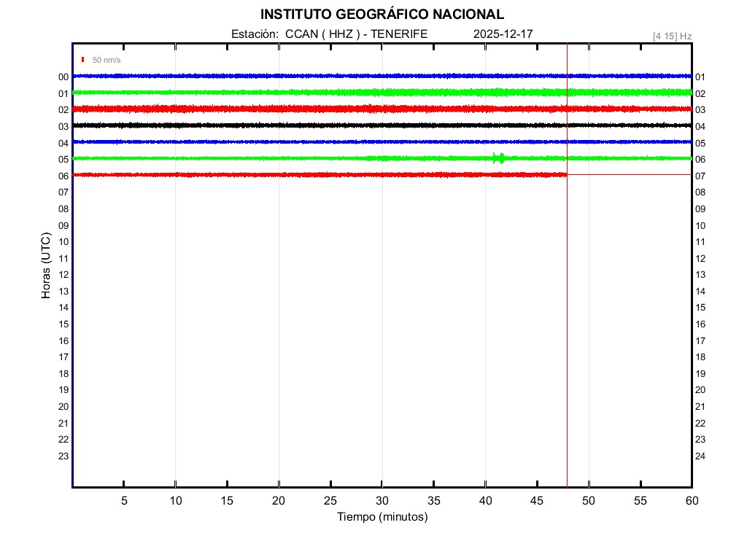Click the blue trace for hour 00
Screen dimensions: 747x560
292,76
